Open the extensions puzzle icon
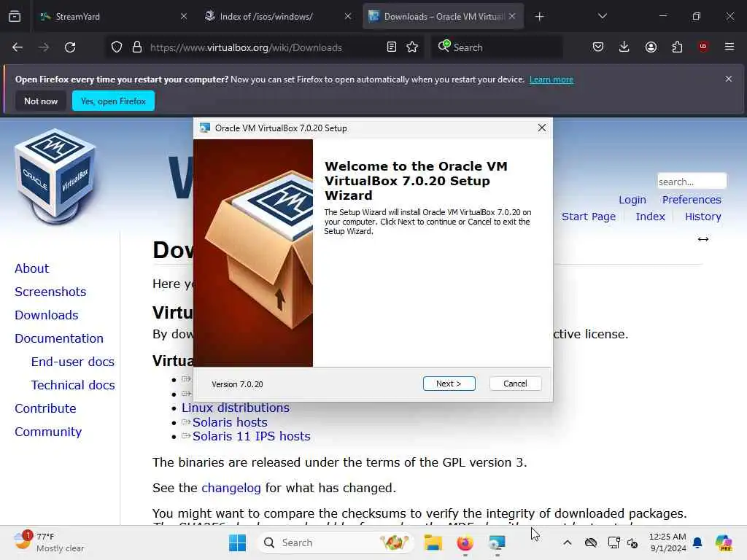 (677, 47)
